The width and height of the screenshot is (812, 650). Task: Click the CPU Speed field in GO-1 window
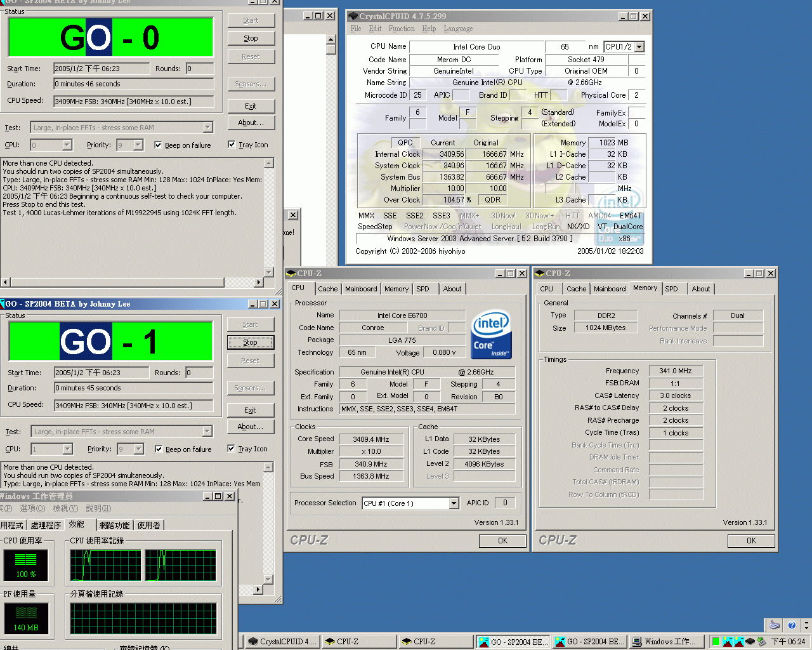tap(133, 406)
